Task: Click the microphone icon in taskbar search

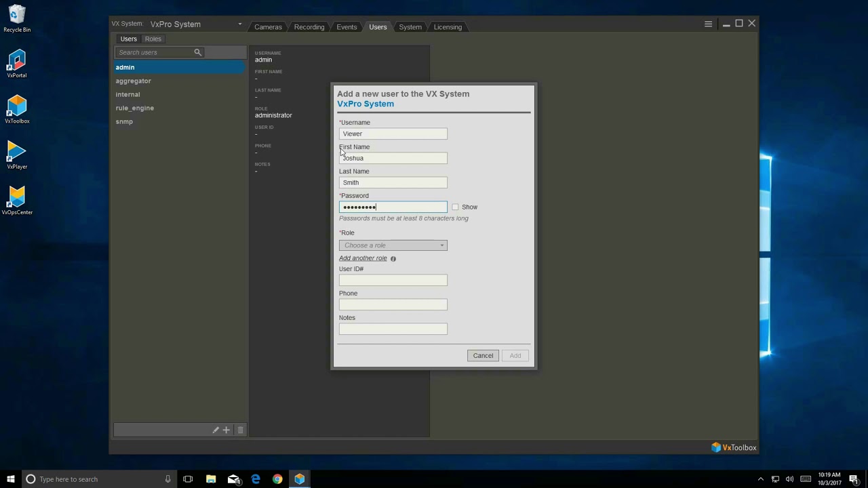Action: click(x=167, y=479)
